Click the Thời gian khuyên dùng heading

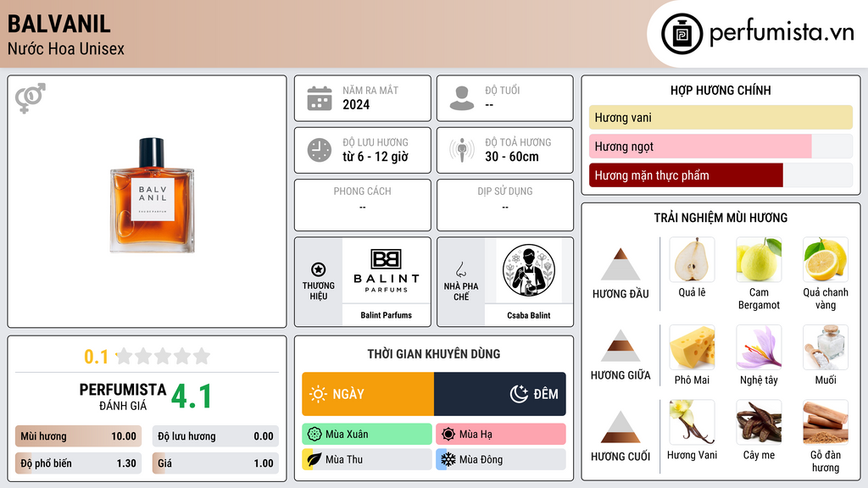coord(434,353)
